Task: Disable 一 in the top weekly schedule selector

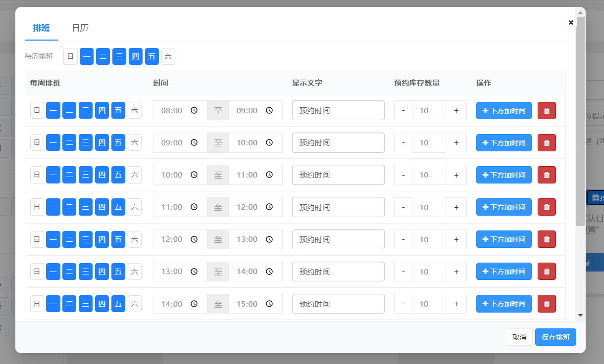Action: [87, 56]
